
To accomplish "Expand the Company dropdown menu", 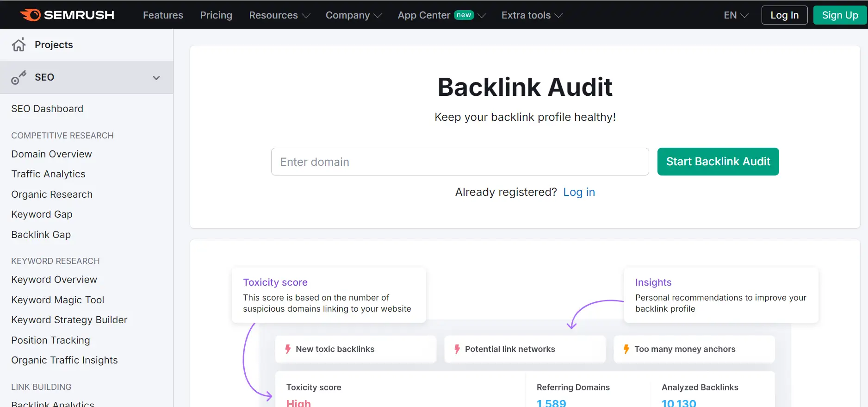I will point(354,15).
